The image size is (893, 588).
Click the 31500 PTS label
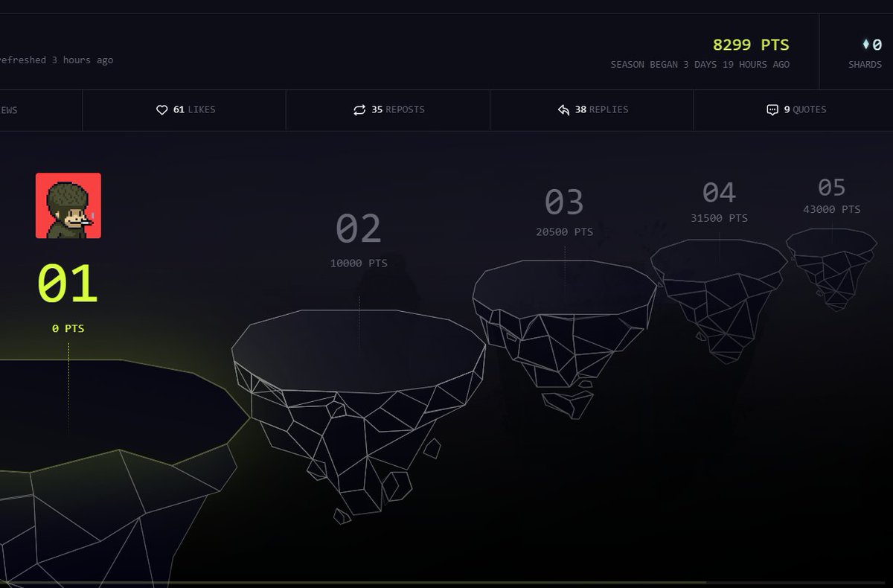click(x=719, y=218)
